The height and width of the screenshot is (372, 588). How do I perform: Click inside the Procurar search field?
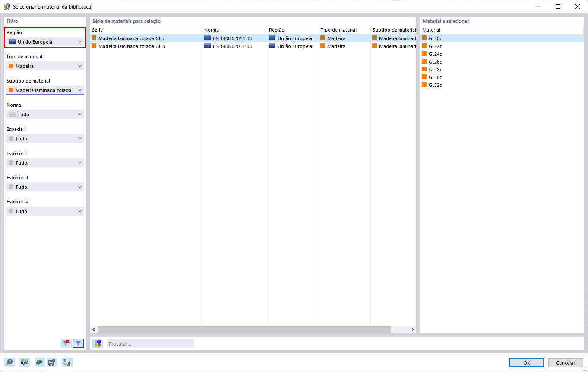150,343
